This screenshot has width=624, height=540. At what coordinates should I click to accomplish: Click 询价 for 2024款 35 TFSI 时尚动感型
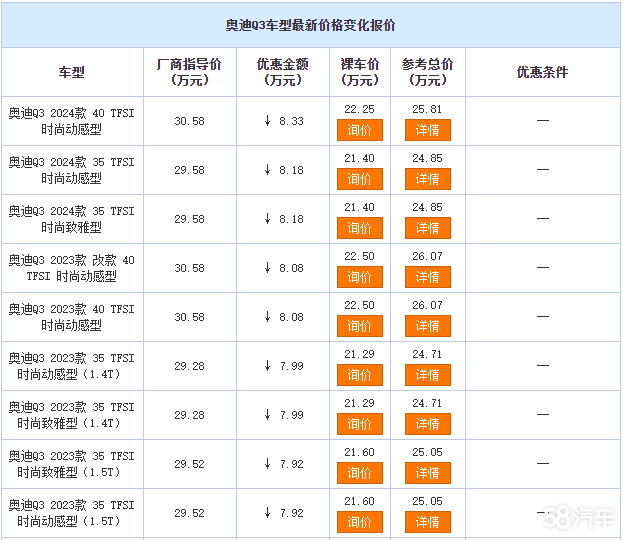(360, 179)
